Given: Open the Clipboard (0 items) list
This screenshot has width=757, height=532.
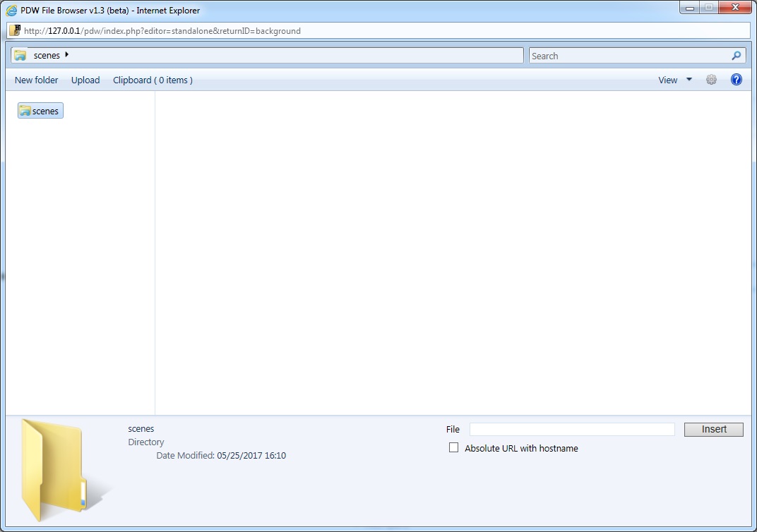Looking at the screenshot, I should click(x=153, y=80).
